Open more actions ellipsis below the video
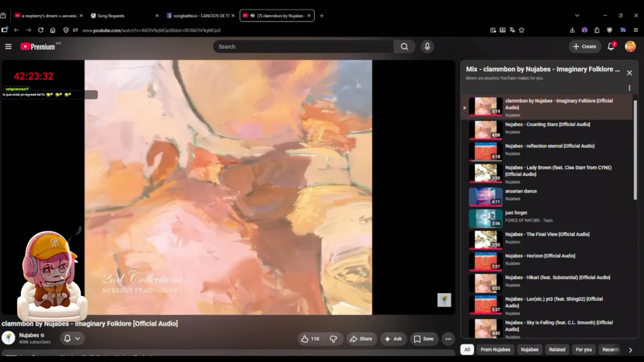 [448, 339]
